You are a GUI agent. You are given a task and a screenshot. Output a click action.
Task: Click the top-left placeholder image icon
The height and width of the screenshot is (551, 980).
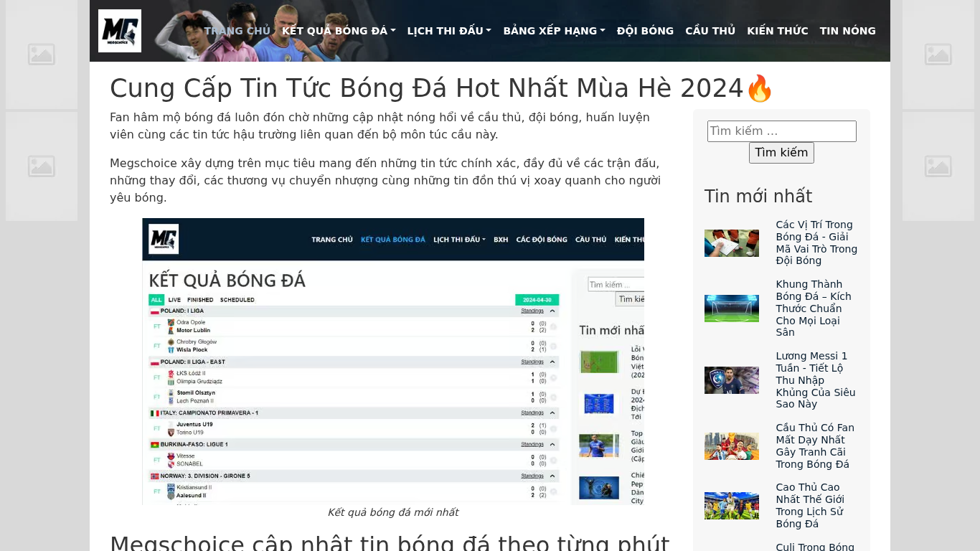pyautogui.click(x=42, y=55)
